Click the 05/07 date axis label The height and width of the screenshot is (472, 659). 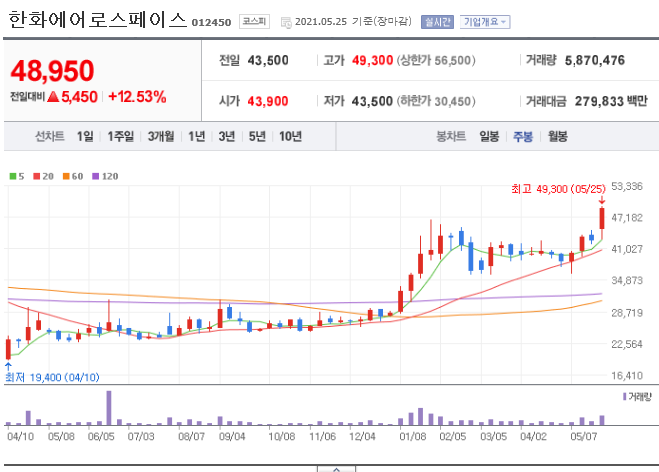[583, 437]
